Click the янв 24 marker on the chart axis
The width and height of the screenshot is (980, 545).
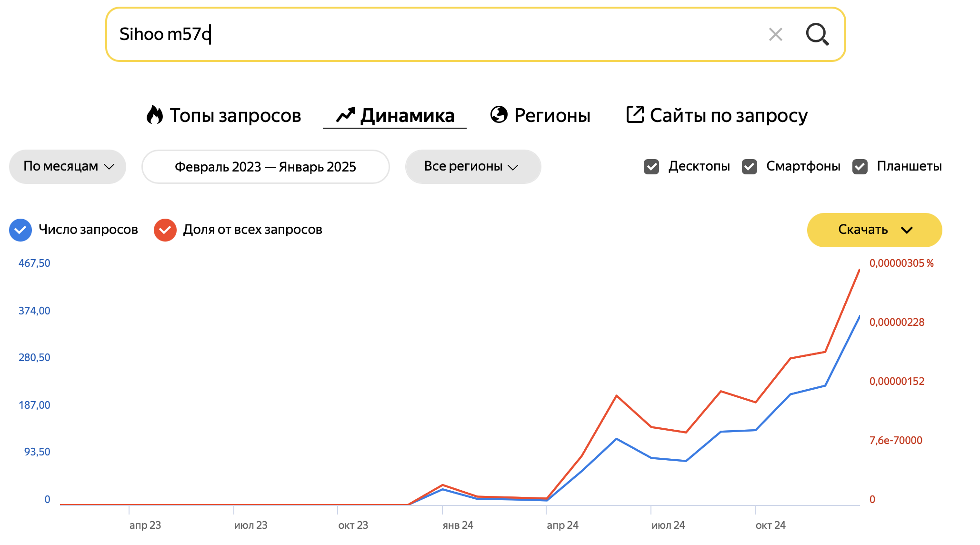click(458, 525)
